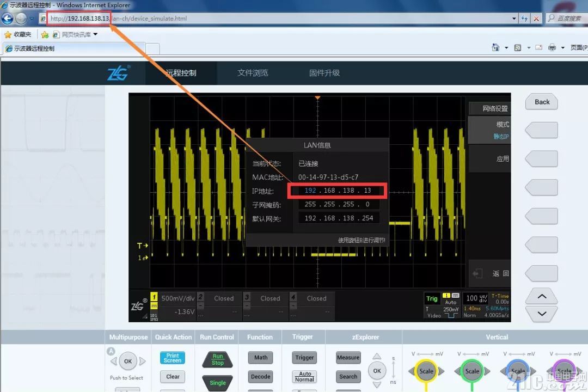Image resolution: width=588 pixels, height=392 pixels.
Task: Click the down chevron button beside screen
Action: click(x=542, y=314)
